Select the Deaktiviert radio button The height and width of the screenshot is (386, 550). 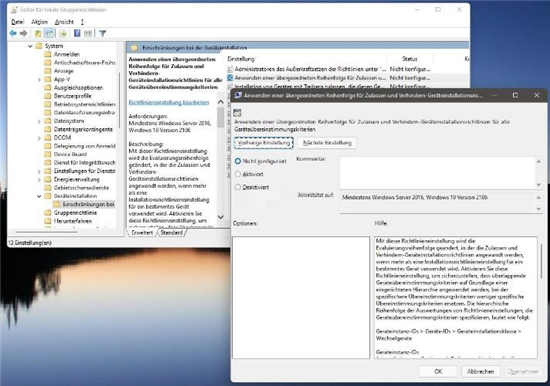point(238,187)
